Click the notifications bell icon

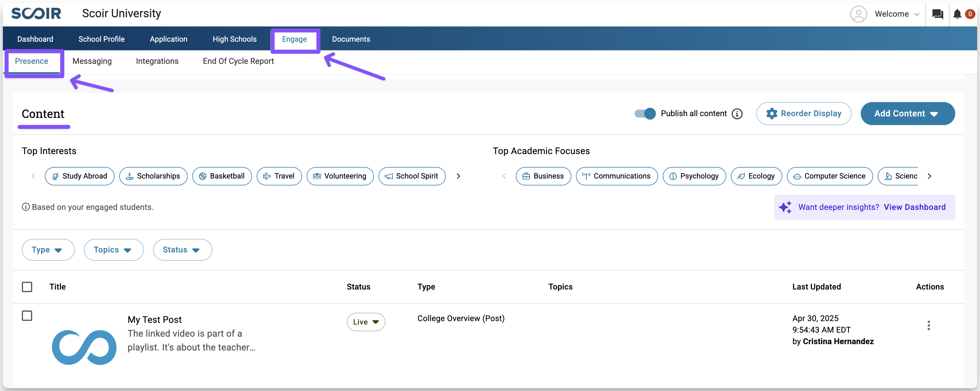(957, 14)
